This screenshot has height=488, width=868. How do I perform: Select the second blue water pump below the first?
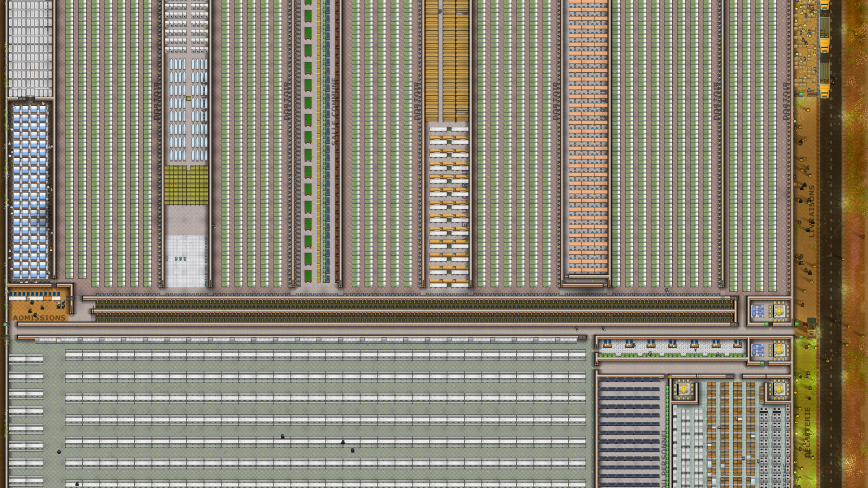click(x=758, y=350)
